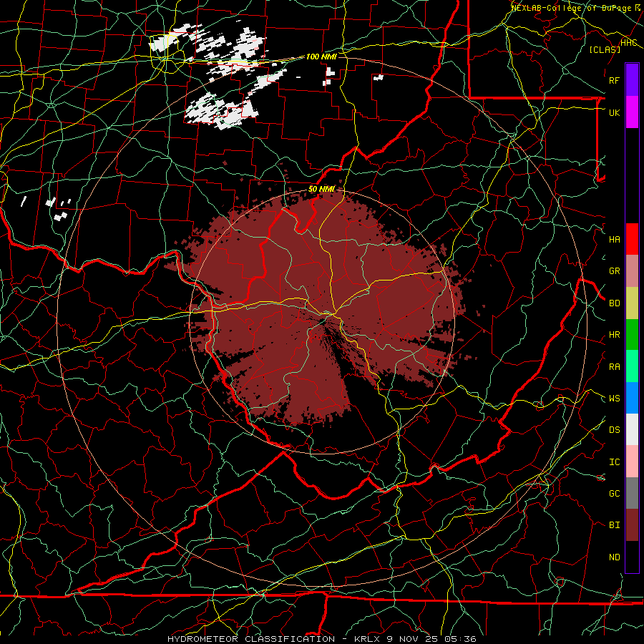Click the HA legend label

(x=615, y=240)
